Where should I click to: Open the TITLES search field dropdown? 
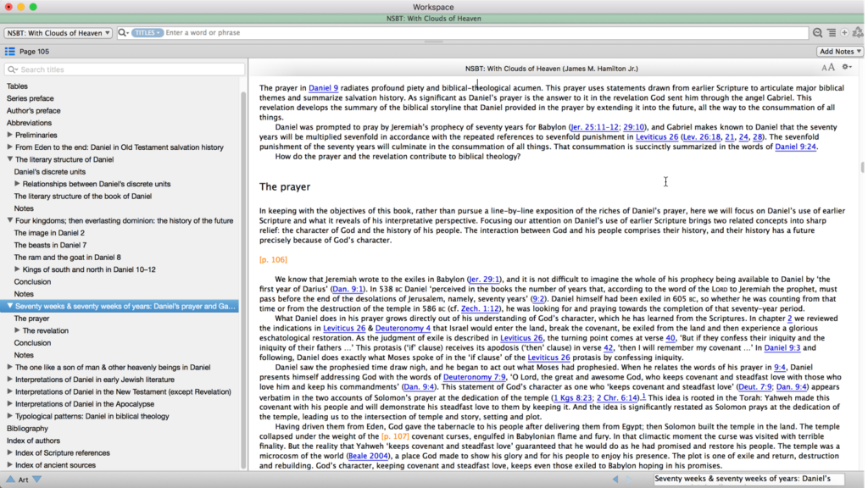coord(147,33)
